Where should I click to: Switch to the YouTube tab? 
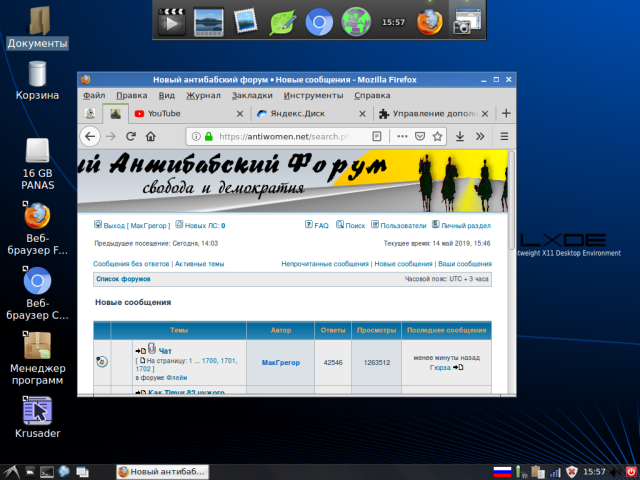click(189, 113)
